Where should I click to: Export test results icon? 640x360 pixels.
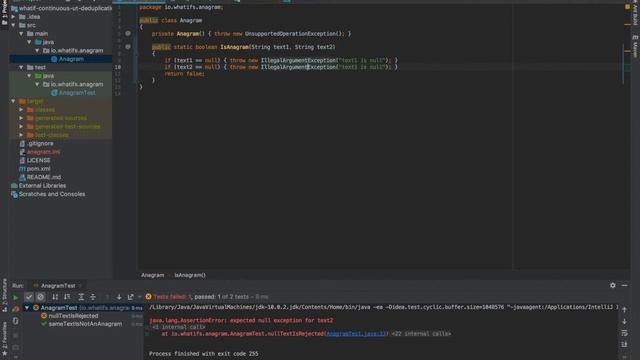point(131,297)
